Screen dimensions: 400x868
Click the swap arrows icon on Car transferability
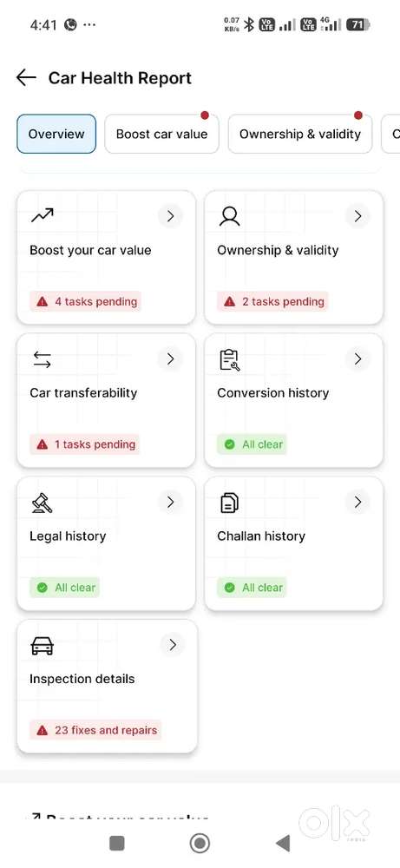42,359
